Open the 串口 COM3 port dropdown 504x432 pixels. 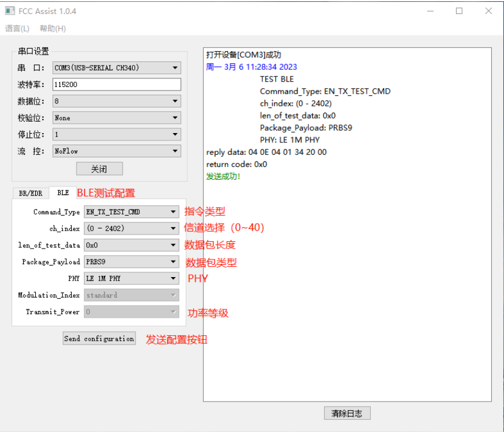click(x=117, y=68)
